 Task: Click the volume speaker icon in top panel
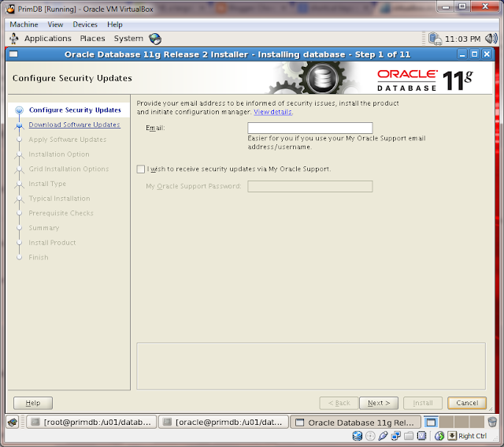pyautogui.click(x=491, y=39)
